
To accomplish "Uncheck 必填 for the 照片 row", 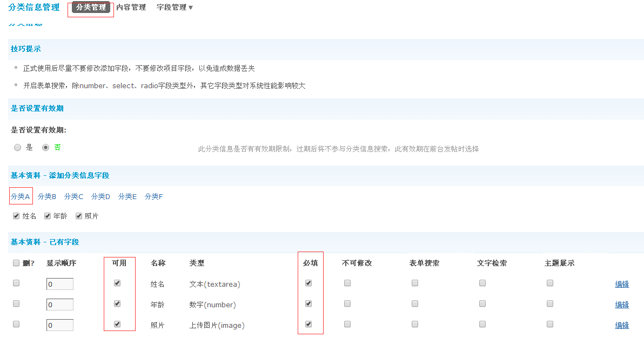I will [308, 324].
